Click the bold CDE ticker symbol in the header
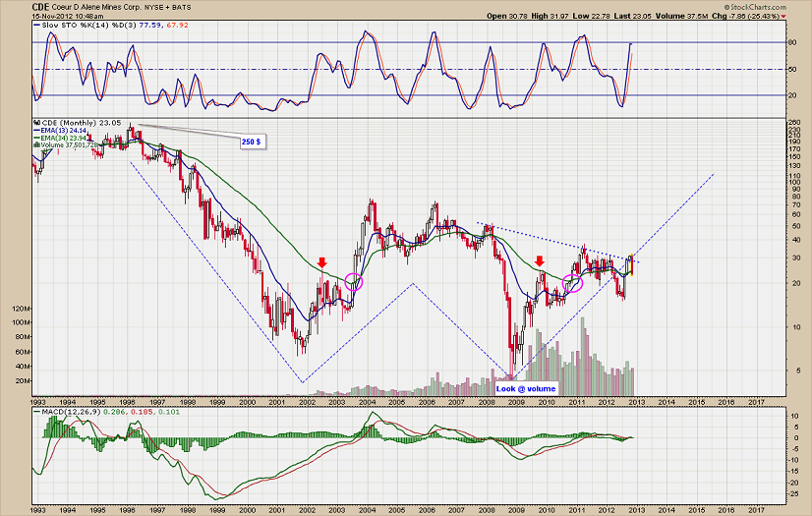 (40, 7)
